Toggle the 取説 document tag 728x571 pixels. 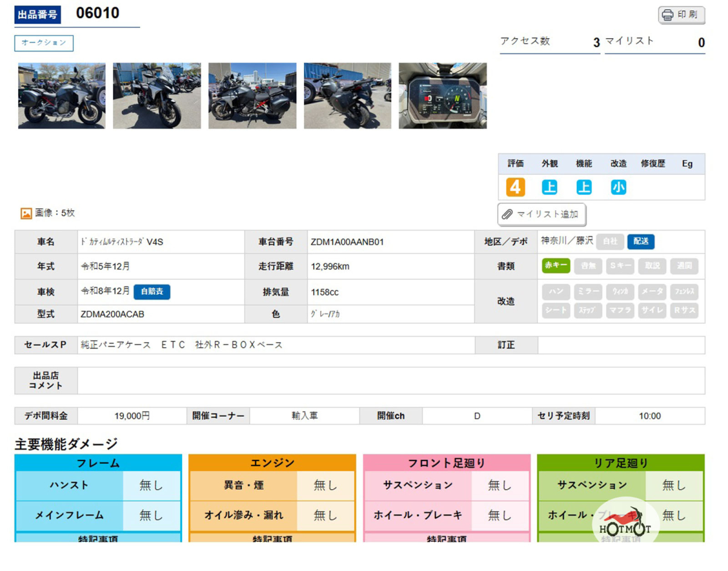652,266
